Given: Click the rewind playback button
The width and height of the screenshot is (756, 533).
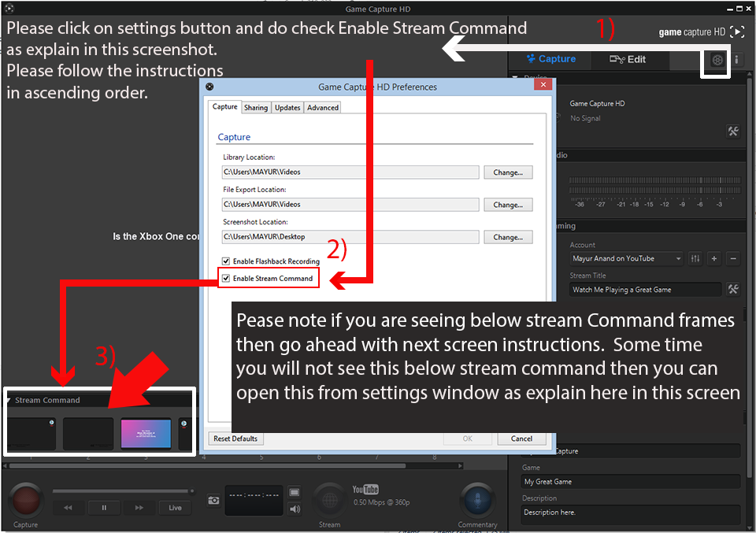Looking at the screenshot, I should 68,508.
